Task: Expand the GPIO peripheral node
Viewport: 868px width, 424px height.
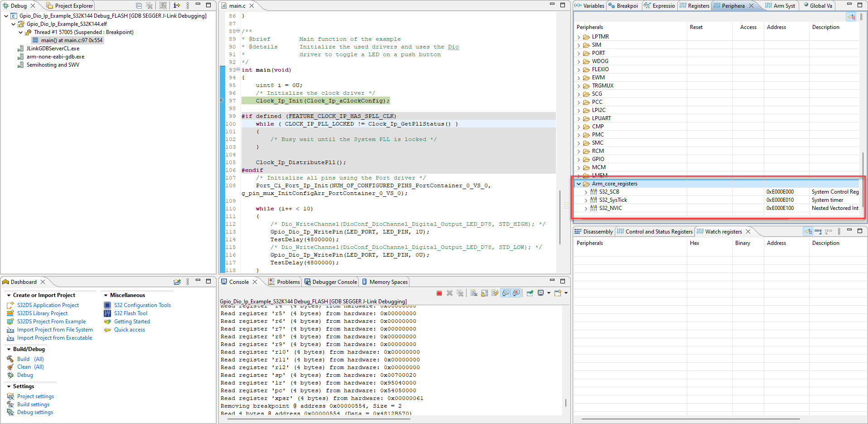Action: coord(579,159)
